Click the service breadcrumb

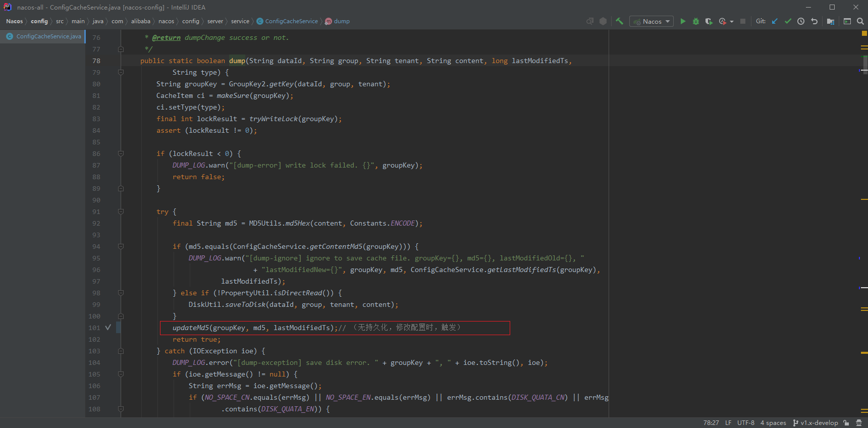point(240,21)
